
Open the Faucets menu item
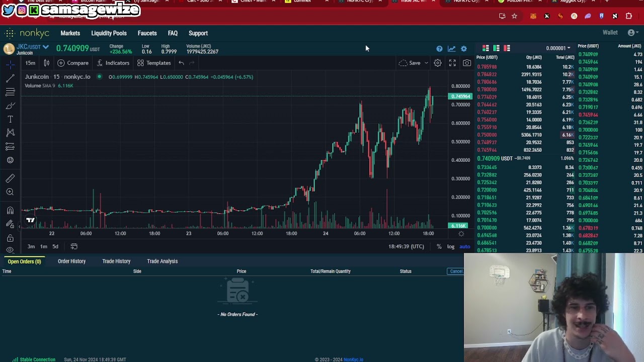pyautogui.click(x=147, y=33)
